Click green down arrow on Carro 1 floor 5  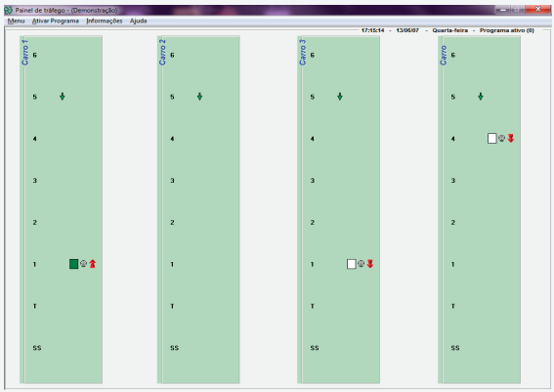pos(63,96)
